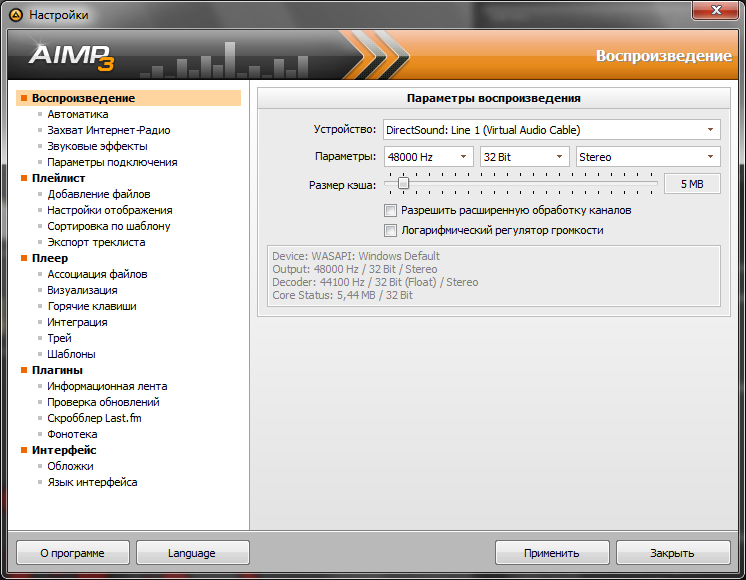Click the Device: WASAPI: Windows Default line
This screenshot has width=746, height=580.
[356, 256]
